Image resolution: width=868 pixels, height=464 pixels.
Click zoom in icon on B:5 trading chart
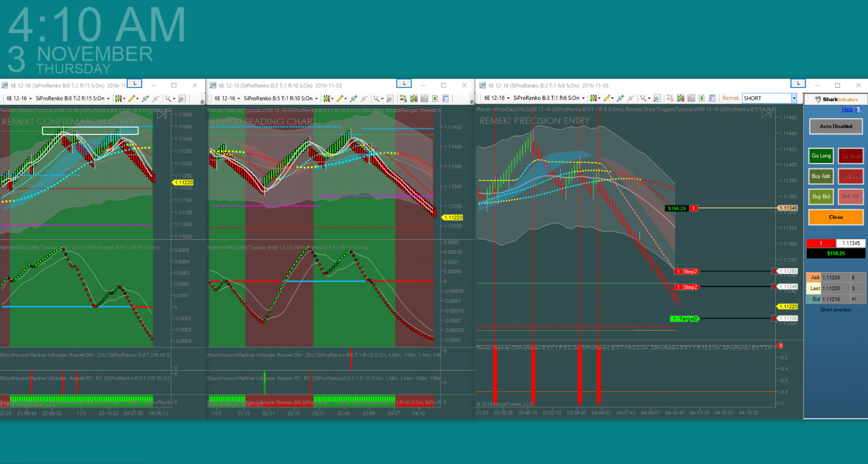point(353,98)
